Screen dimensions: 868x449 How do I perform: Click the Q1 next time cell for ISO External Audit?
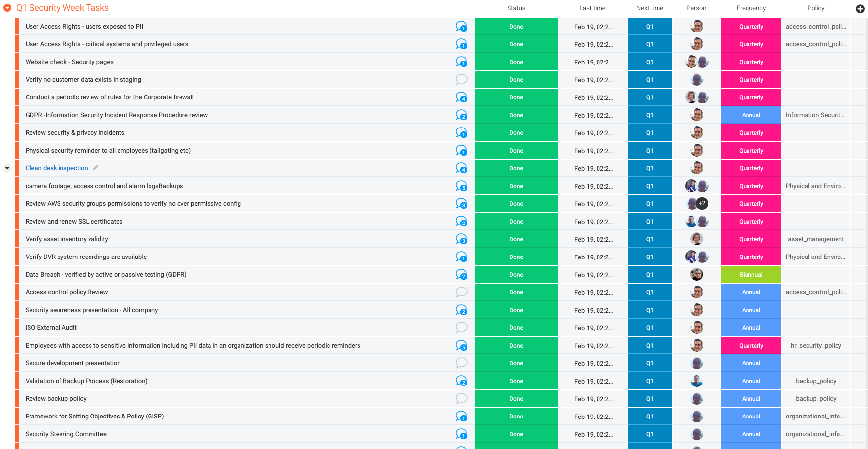(650, 327)
